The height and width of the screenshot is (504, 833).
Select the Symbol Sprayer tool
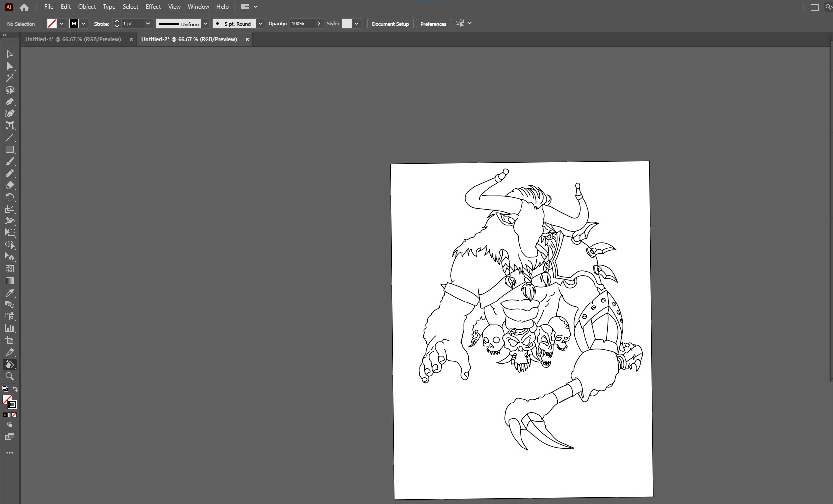coord(9,316)
